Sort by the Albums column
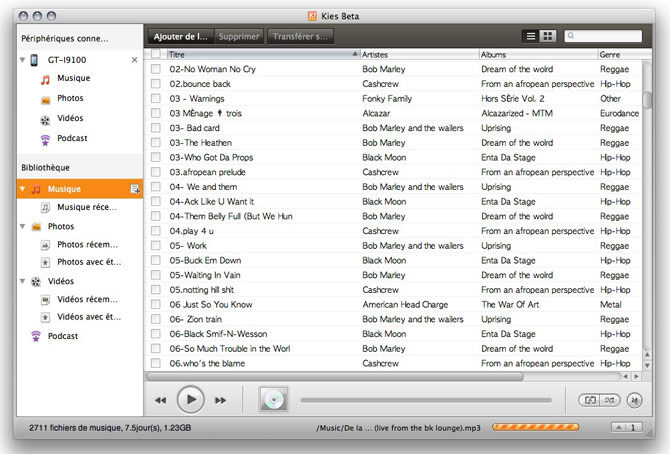 (538, 54)
